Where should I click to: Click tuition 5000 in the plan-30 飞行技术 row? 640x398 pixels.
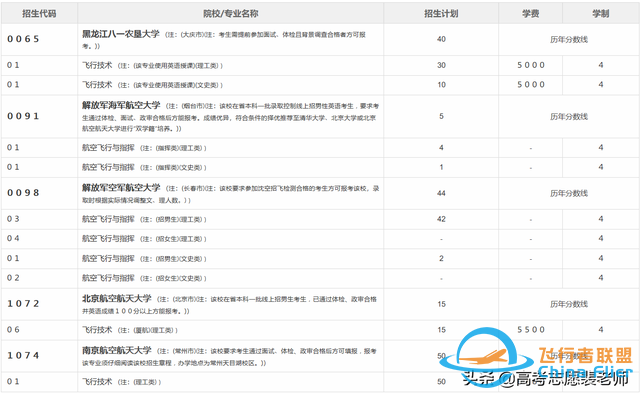(x=531, y=65)
